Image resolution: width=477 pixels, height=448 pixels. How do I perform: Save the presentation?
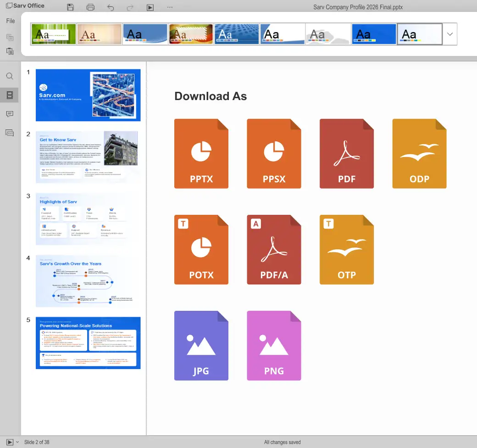(x=69, y=7)
